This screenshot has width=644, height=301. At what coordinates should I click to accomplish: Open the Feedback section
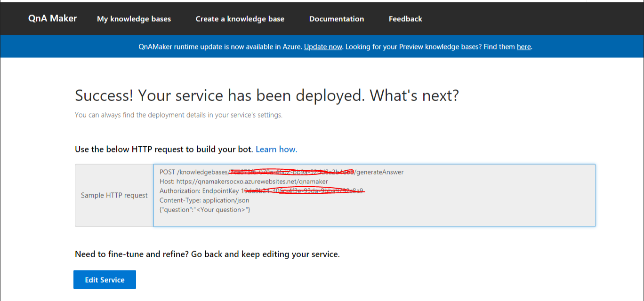coord(405,19)
